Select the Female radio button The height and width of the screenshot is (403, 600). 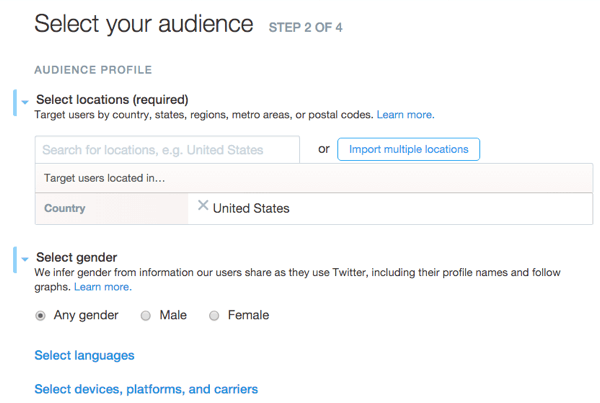click(214, 316)
